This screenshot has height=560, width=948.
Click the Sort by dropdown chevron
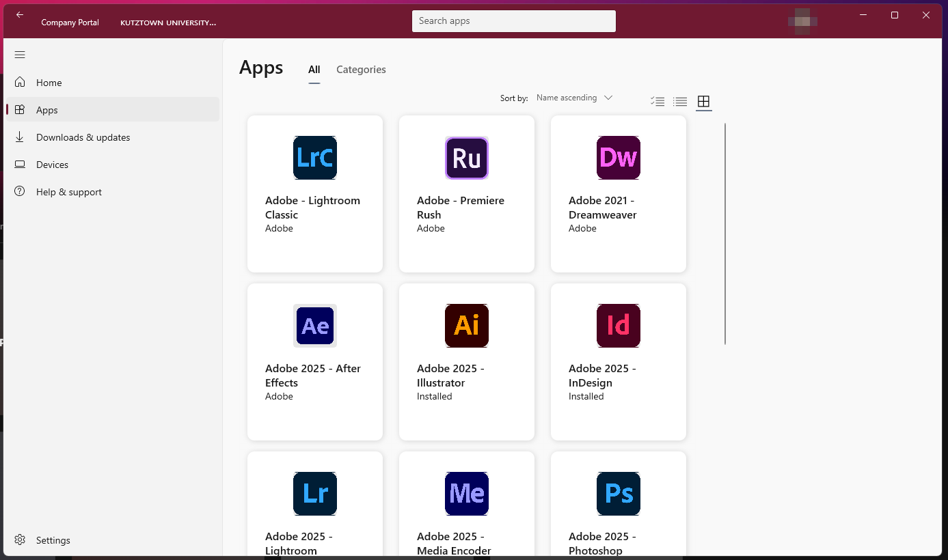pyautogui.click(x=608, y=98)
